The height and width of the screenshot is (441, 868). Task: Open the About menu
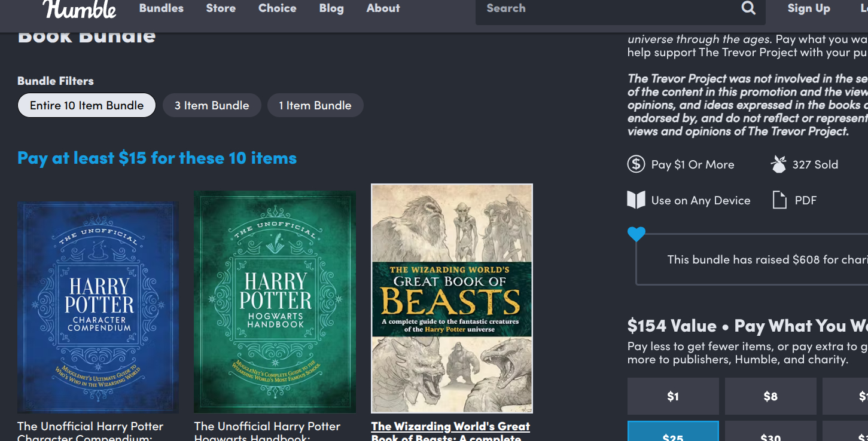tap(383, 8)
